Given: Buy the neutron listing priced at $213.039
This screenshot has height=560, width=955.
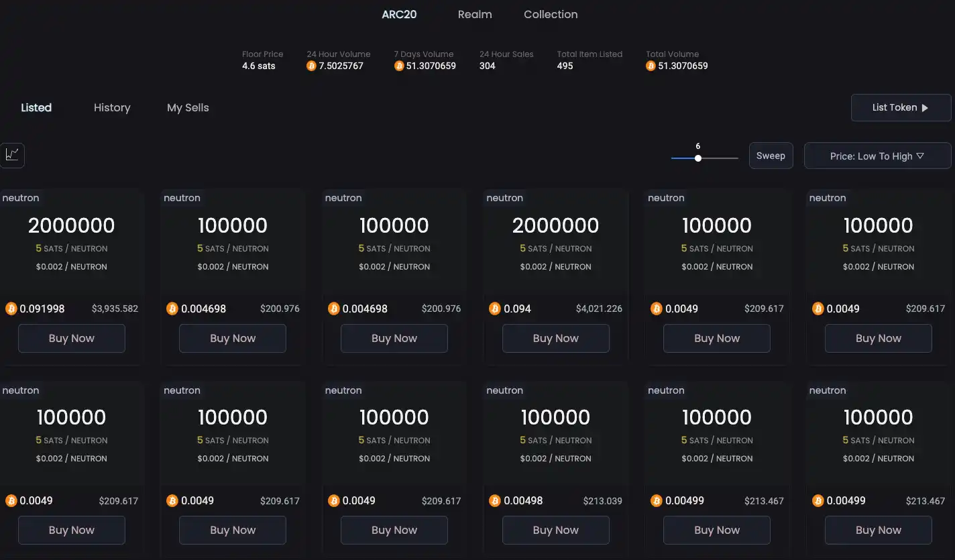Looking at the screenshot, I should [555, 530].
